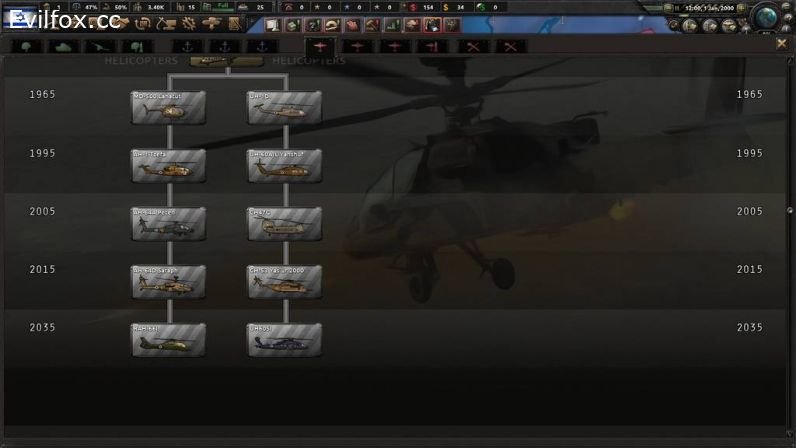
Task: Choose the 2035 left-column attack helicopter
Action: coord(168,340)
